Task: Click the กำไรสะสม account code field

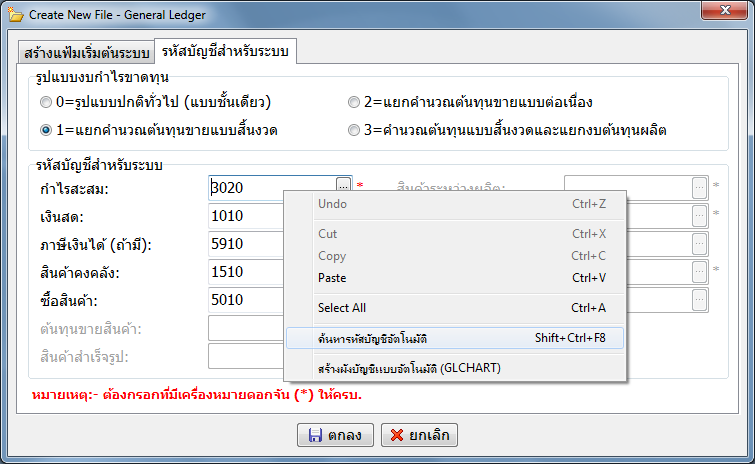Action: 272,187
